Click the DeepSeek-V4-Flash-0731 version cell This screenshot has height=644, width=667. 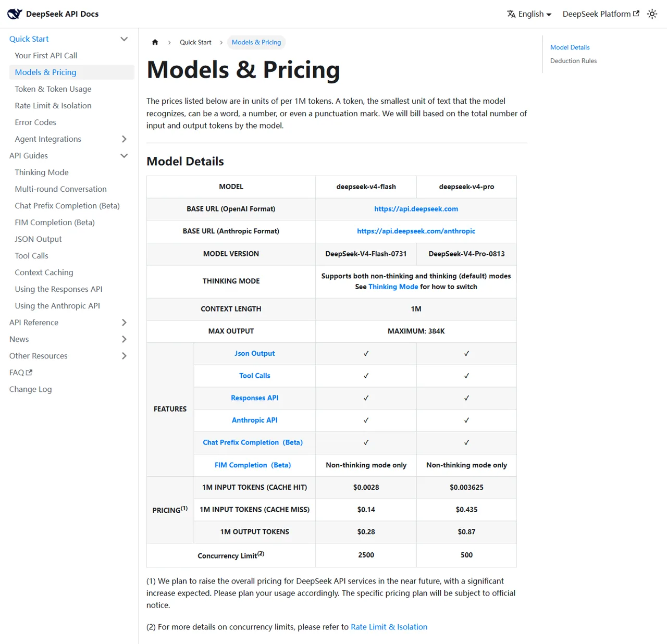(366, 254)
